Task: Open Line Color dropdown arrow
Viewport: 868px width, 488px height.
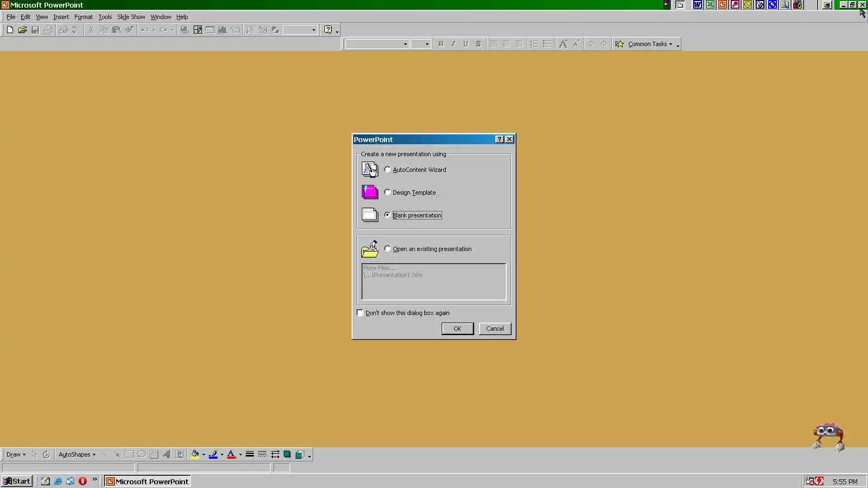Action: [222, 454]
